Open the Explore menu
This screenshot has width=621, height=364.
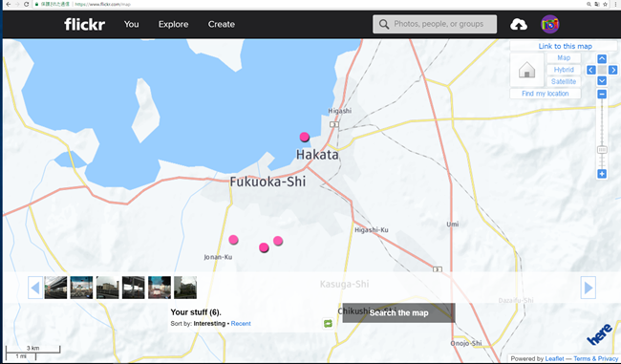174,24
